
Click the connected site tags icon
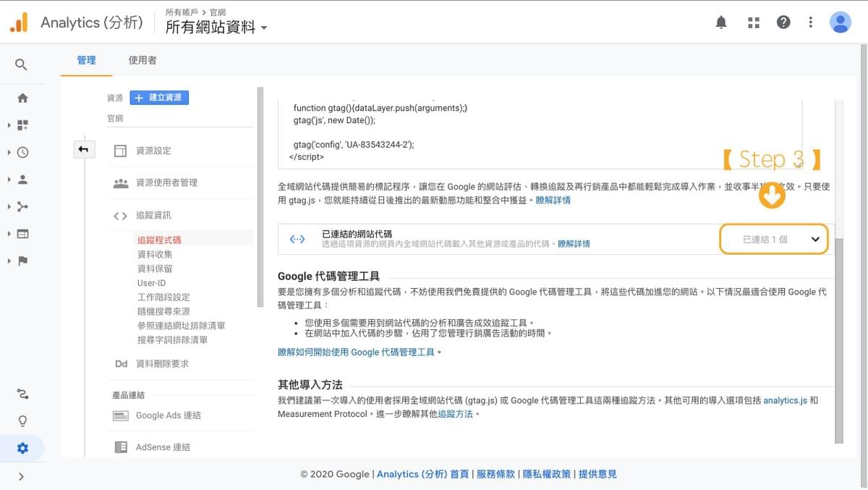(x=297, y=239)
